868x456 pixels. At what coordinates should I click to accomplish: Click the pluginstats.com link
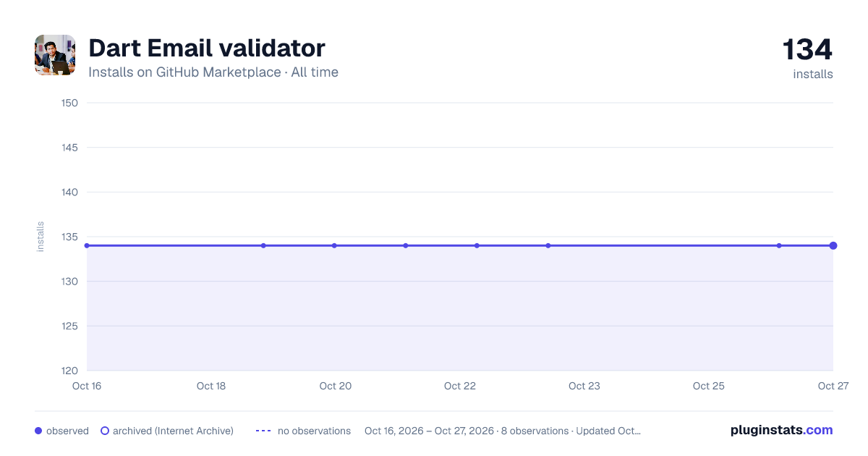click(x=782, y=430)
